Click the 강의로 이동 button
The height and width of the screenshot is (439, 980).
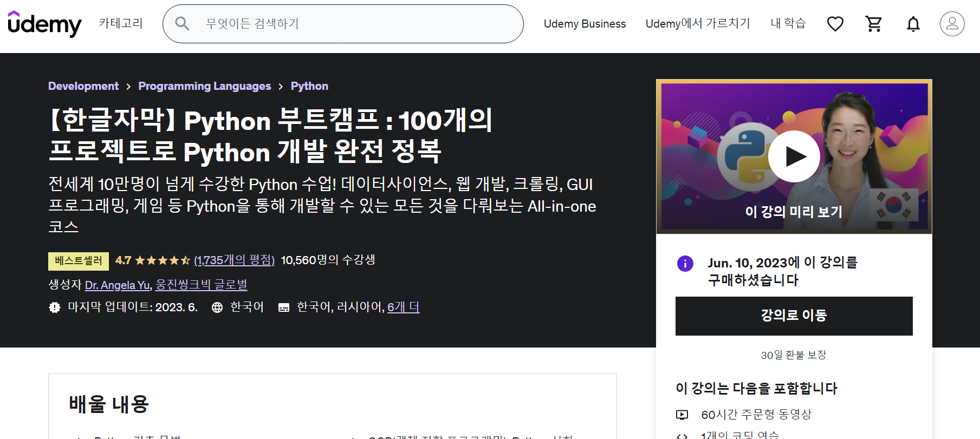pos(794,316)
